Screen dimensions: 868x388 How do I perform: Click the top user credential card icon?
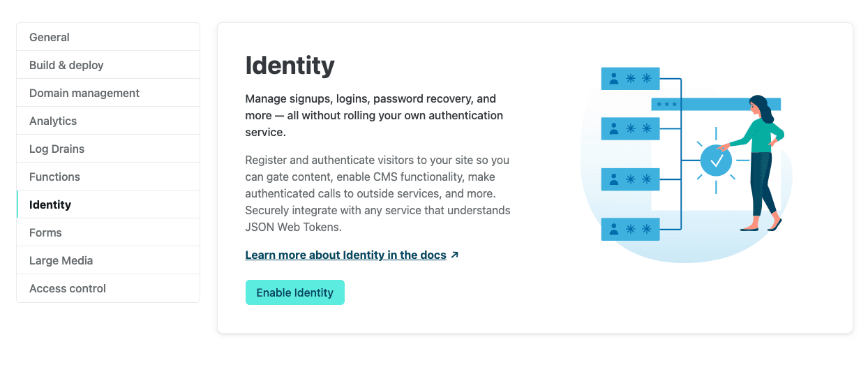(630, 78)
